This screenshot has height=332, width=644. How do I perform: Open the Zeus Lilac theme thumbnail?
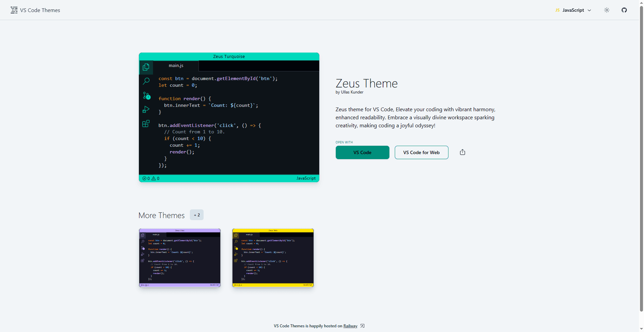pyautogui.click(x=180, y=258)
